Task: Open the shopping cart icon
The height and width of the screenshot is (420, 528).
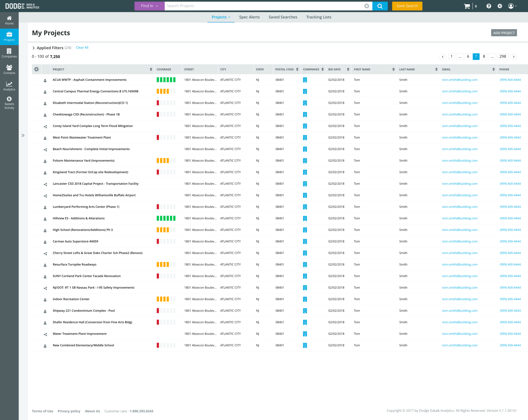Action: point(467,6)
